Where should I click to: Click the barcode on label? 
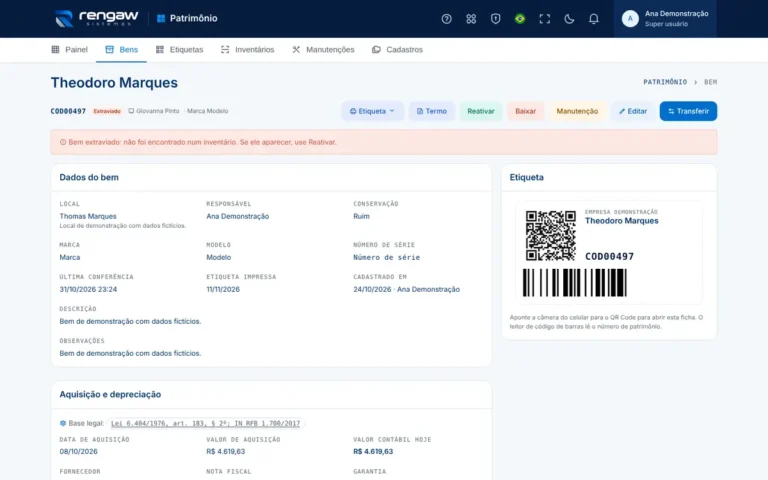(575, 283)
